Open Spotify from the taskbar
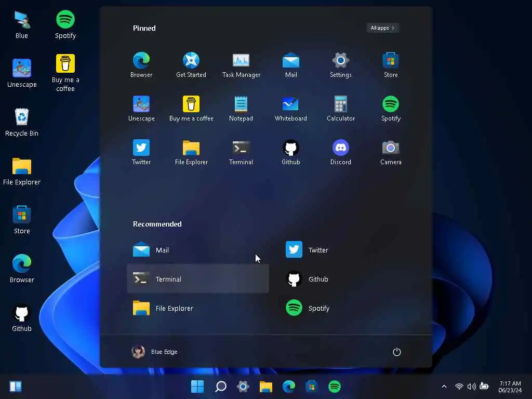Screen dimensions: 532x399 [335, 386]
